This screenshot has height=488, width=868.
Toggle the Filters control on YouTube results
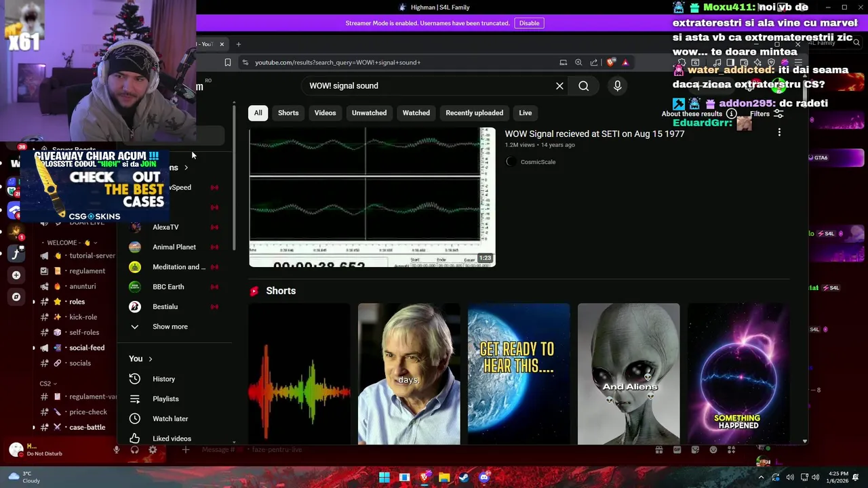(x=766, y=114)
